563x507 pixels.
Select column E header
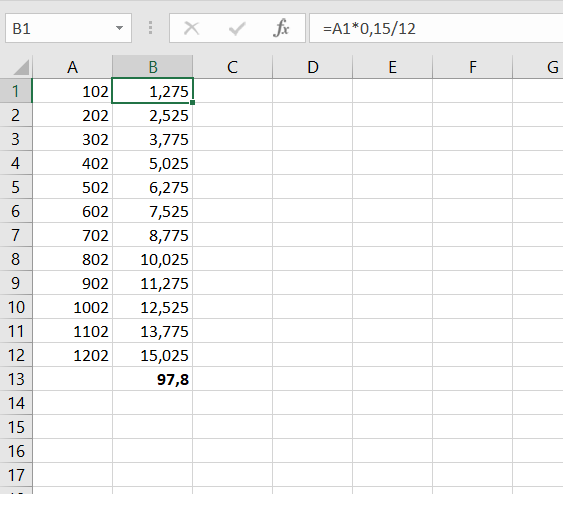(393, 67)
